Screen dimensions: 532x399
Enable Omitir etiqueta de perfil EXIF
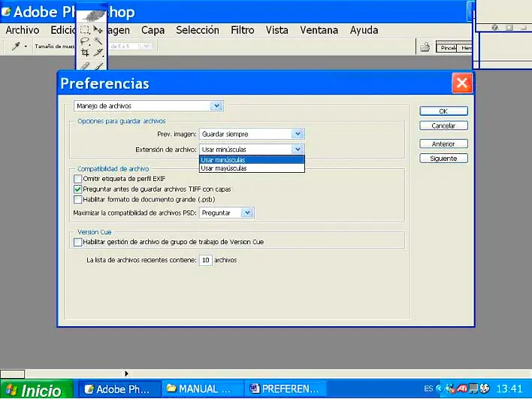click(x=77, y=179)
